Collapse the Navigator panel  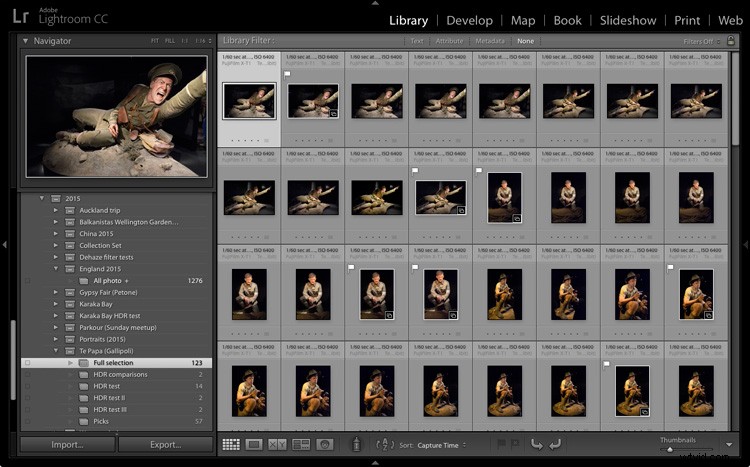pyautogui.click(x=25, y=41)
